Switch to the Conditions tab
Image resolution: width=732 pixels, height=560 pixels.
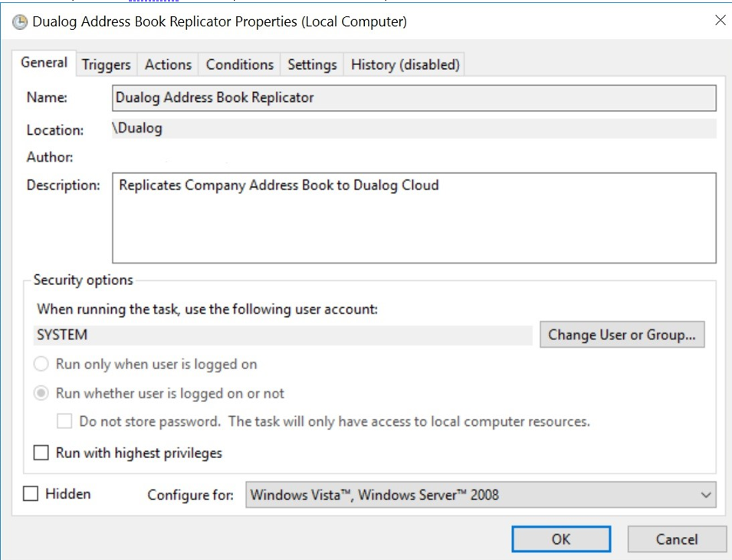click(240, 64)
